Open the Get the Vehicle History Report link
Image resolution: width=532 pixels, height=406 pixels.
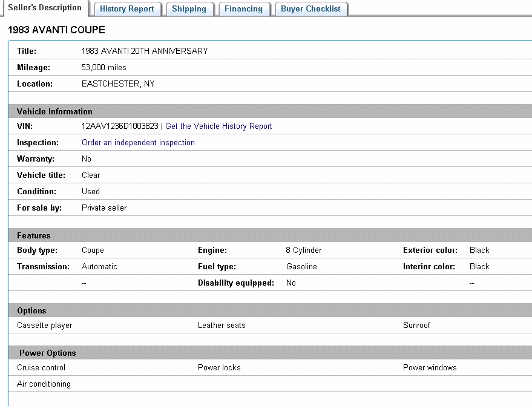[x=218, y=126]
